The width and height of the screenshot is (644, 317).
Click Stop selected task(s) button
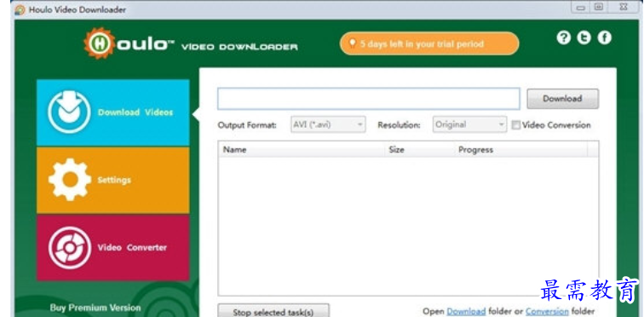(273, 311)
